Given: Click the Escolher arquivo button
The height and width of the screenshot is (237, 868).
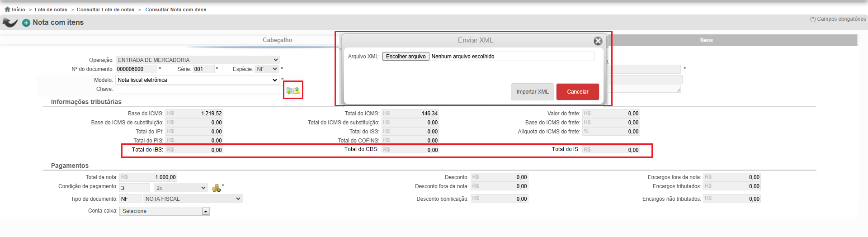Looking at the screenshot, I should tap(406, 57).
